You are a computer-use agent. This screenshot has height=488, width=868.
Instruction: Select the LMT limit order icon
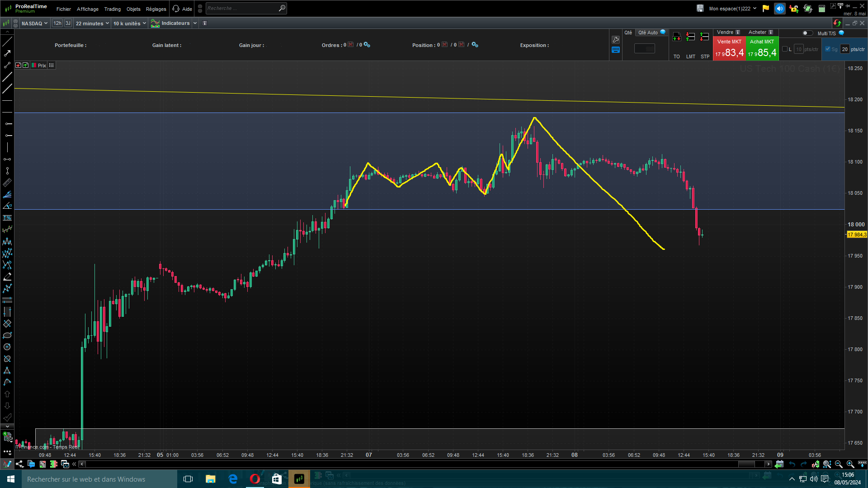click(x=690, y=38)
